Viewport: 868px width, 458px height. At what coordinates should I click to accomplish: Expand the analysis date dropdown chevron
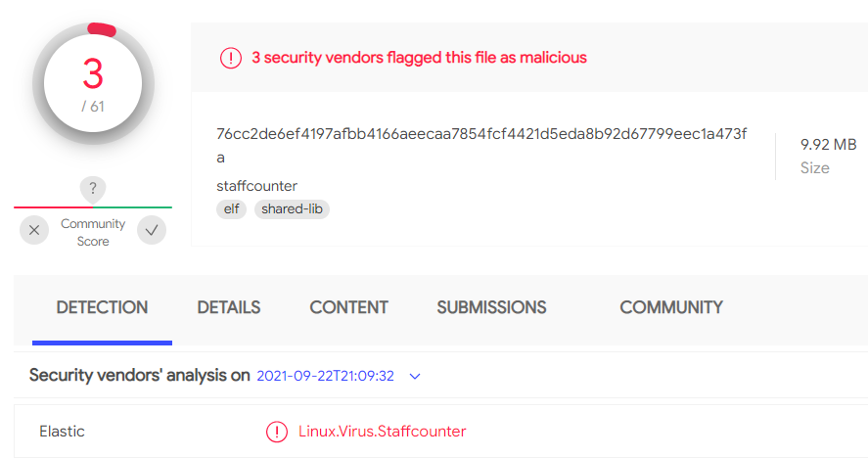pyautogui.click(x=415, y=376)
